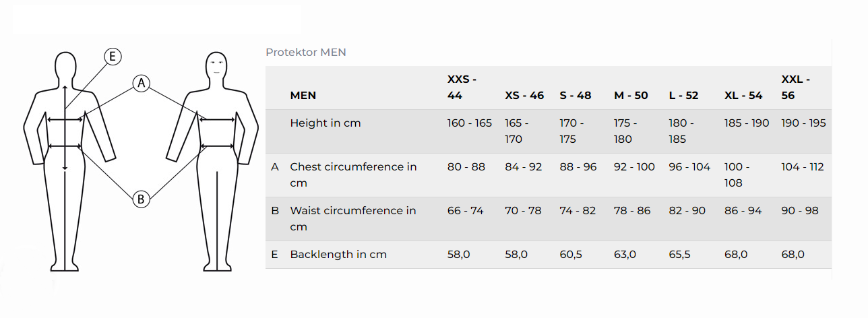The height and width of the screenshot is (318, 868).
Task: Click the circled A marker on diagram
Action: click(141, 84)
